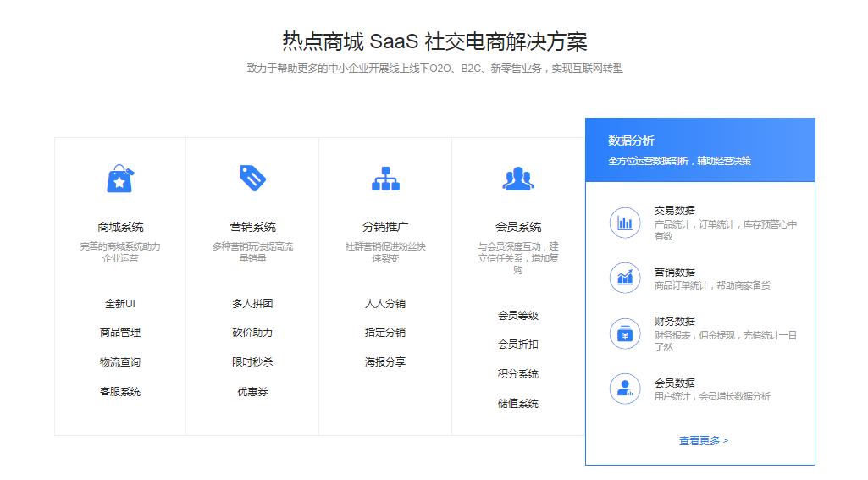
Task: Open the 全新UI feature
Action: click(x=120, y=303)
